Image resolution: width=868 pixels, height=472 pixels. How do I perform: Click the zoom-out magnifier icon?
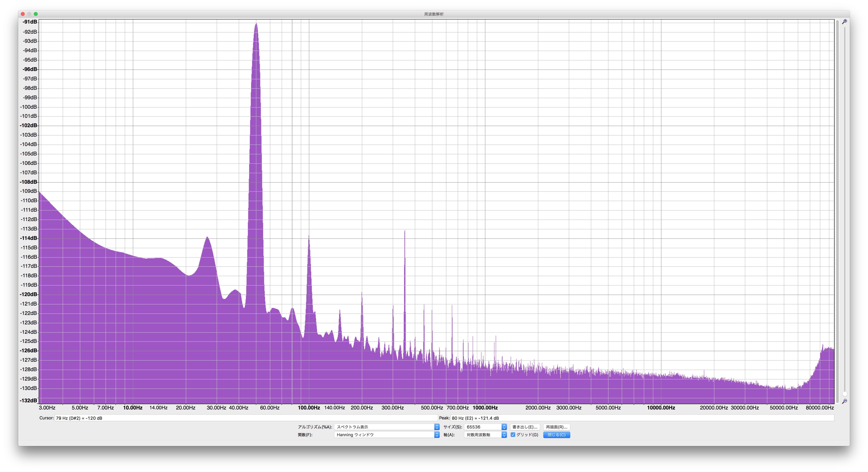844,401
